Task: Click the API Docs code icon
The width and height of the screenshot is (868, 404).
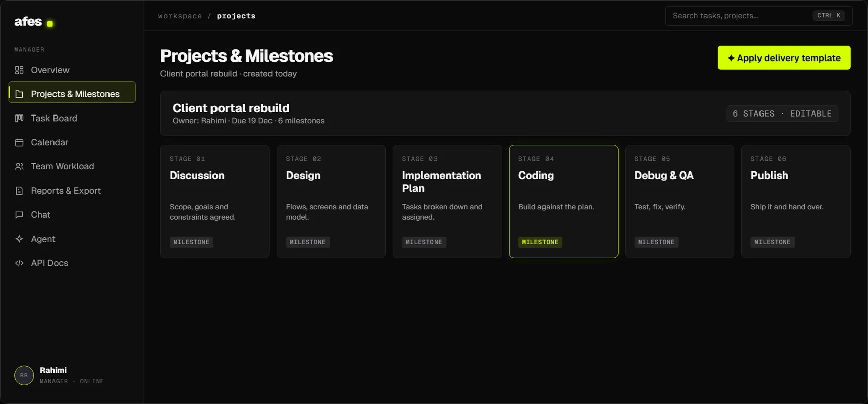Action: [x=19, y=263]
